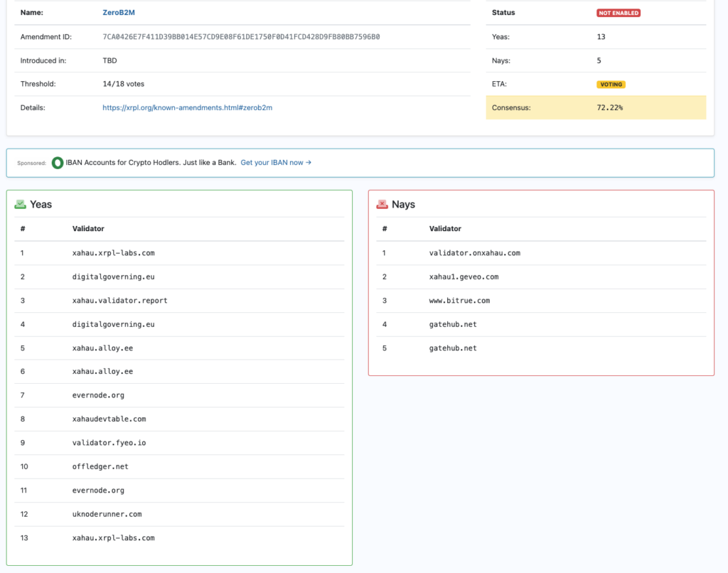Image resolution: width=728 pixels, height=573 pixels.
Task: Click the red Nays ballot icon
Action: pyautogui.click(x=382, y=204)
